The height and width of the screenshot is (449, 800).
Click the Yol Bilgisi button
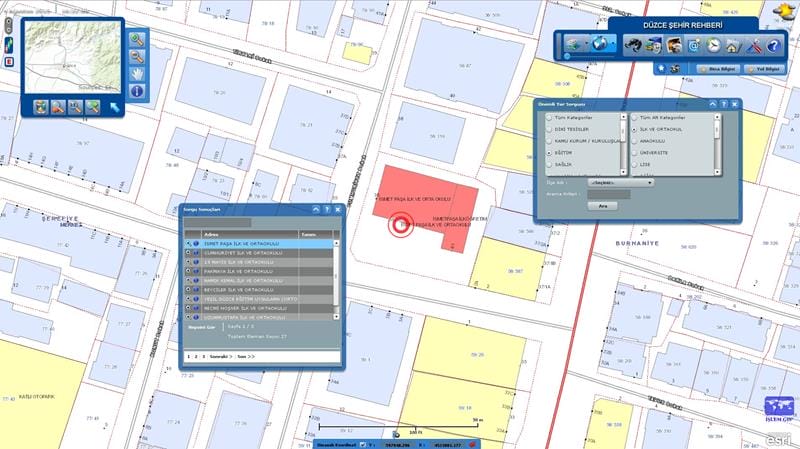(x=764, y=68)
